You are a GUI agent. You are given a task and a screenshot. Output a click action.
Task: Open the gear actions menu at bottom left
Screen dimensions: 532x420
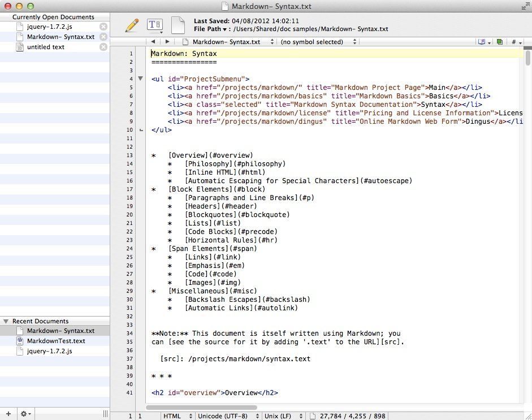[24, 413]
